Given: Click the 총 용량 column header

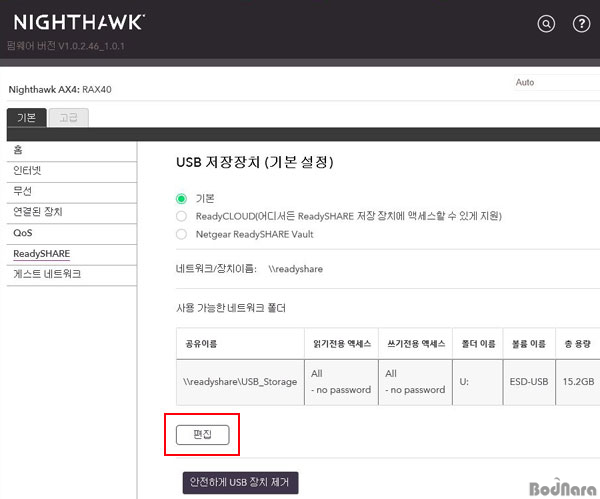Looking at the screenshot, I should click(x=578, y=344).
